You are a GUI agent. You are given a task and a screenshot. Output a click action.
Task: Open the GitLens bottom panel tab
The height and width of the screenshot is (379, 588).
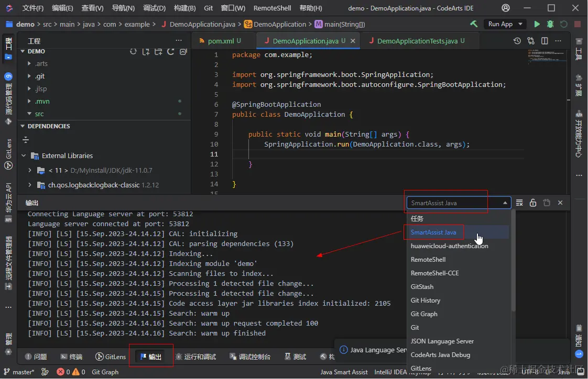pyautogui.click(x=111, y=356)
